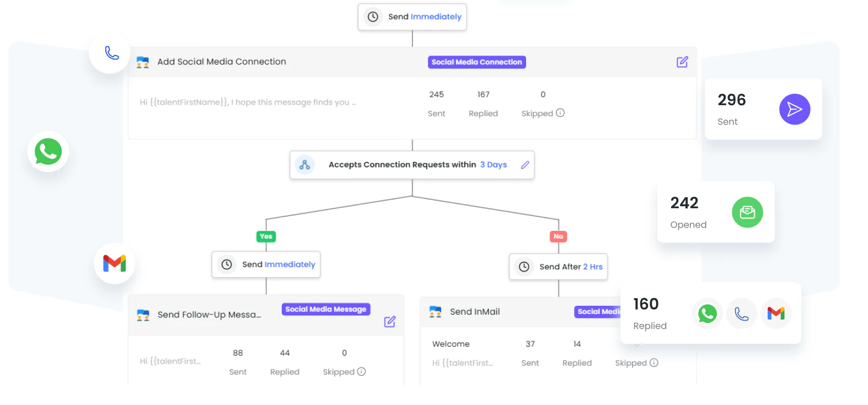Click the large WhatsApp icon on left
This screenshot has height=405, width=868.
tap(48, 152)
